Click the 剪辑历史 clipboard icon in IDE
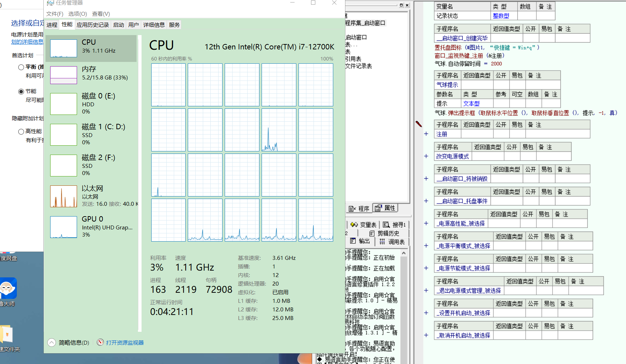This screenshot has height=364, width=626. [x=372, y=233]
